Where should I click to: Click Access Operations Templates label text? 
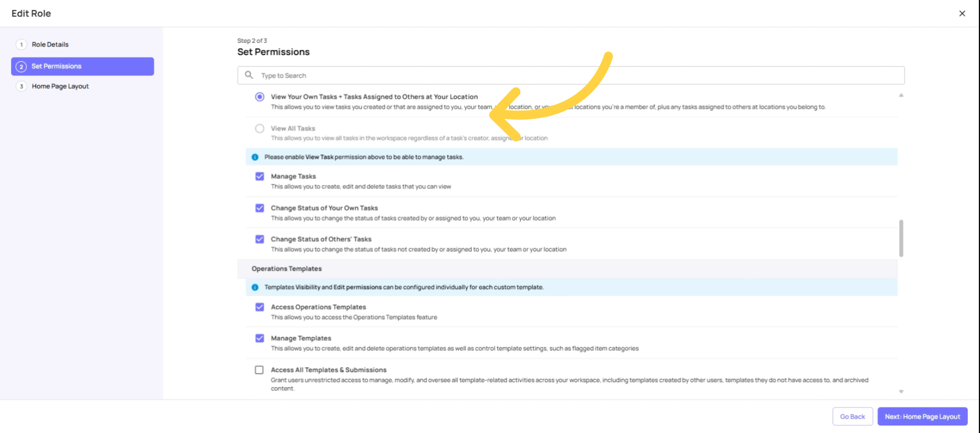pos(318,307)
